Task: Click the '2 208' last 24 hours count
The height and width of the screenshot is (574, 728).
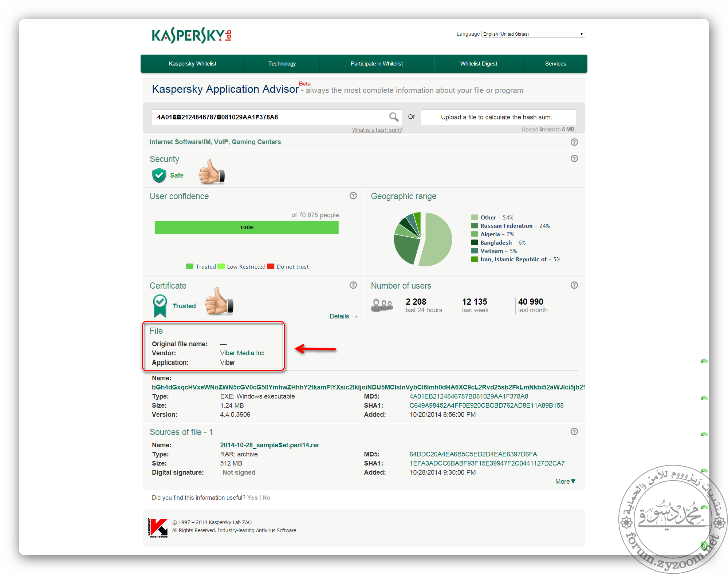Action: (x=416, y=302)
